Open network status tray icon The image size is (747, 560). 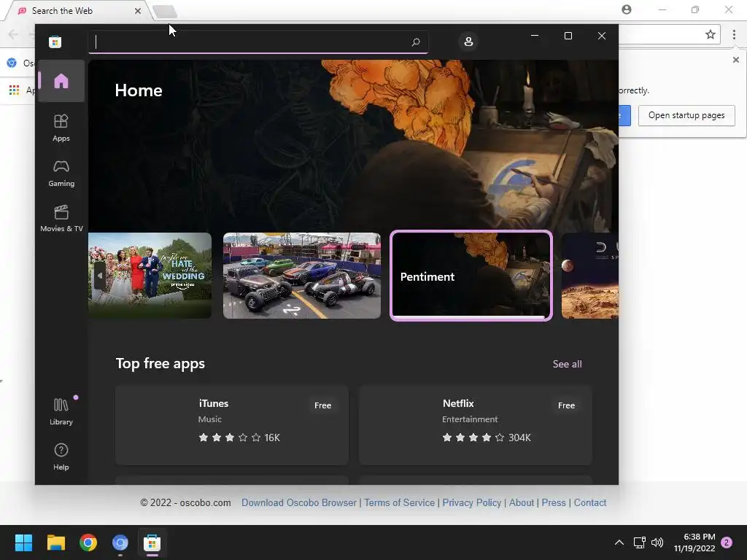click(639, 542)
